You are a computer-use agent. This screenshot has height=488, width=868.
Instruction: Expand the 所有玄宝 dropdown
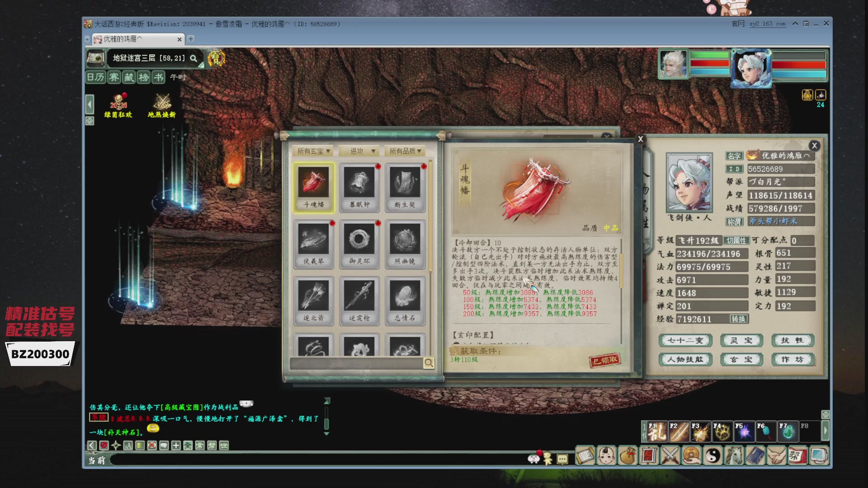pyautogui.click(x=313, y=151)
